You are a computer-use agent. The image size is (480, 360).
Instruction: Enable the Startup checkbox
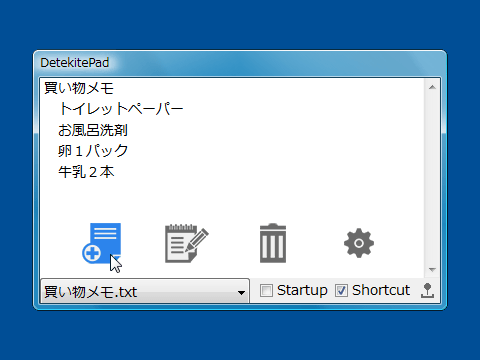point(266,290)
